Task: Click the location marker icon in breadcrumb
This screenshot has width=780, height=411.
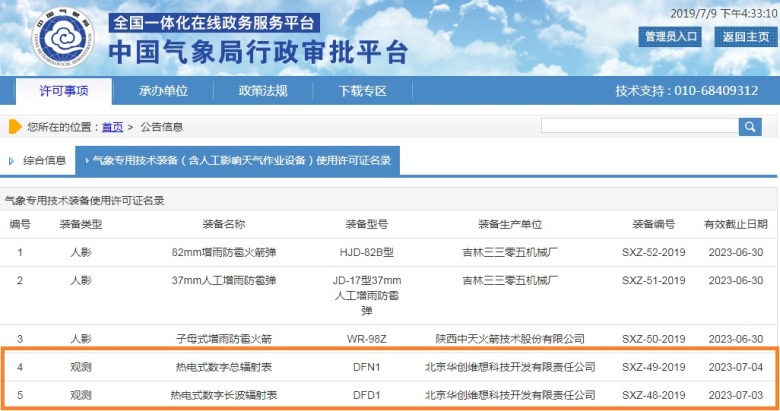Action: [15, 127]
